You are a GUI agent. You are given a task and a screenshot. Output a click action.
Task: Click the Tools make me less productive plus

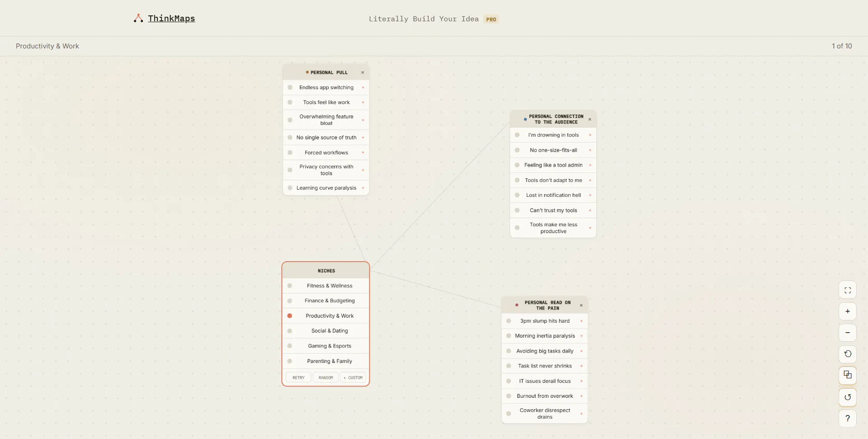coord(590,228)
